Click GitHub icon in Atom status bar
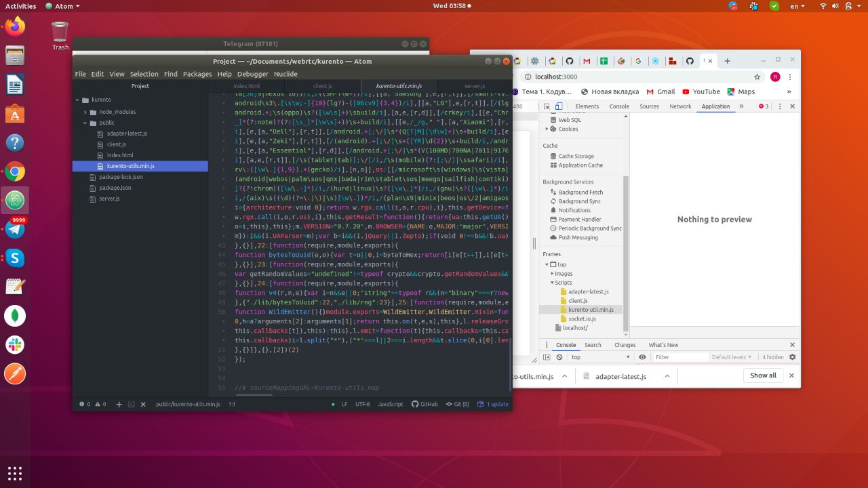868x488 pixels. (x=425, y=404)
